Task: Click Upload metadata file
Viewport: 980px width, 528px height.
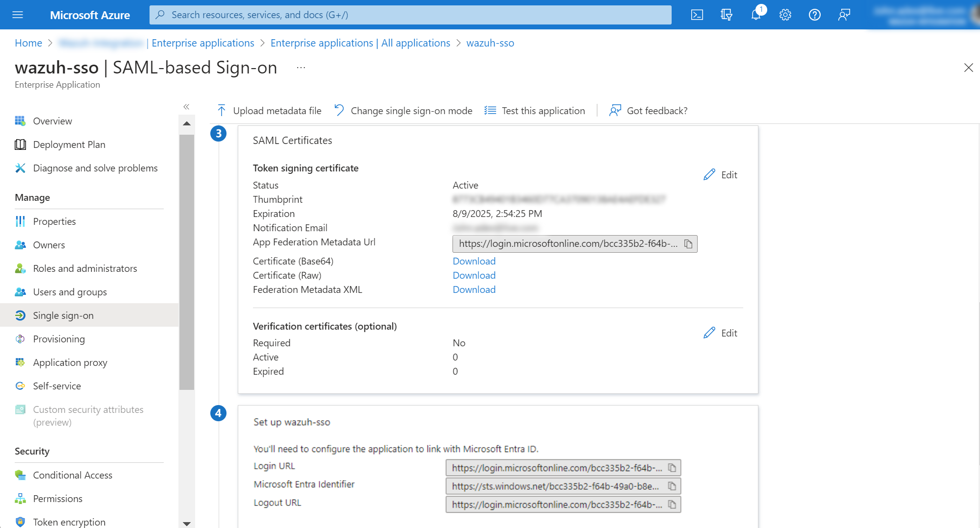Action: (269, 111)
